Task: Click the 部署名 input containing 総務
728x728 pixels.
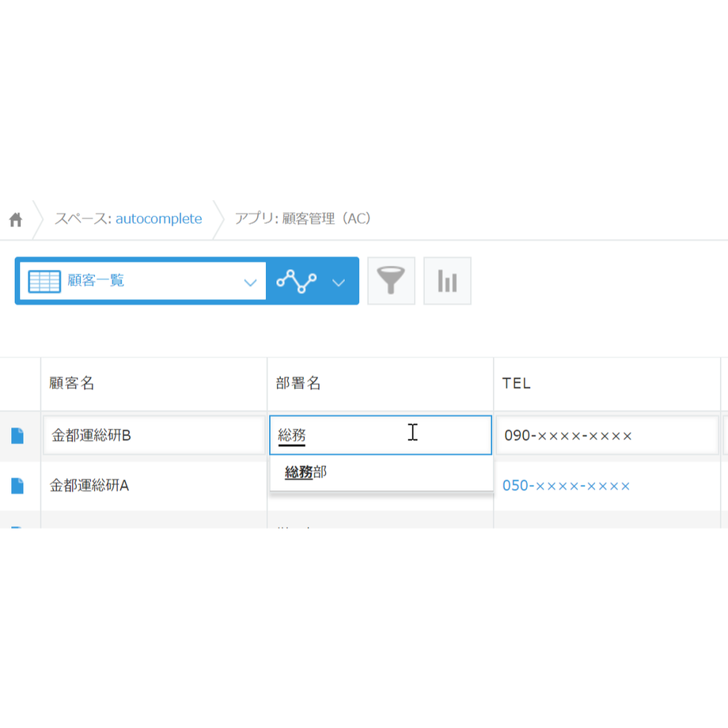Action: [x=381, y=435]
